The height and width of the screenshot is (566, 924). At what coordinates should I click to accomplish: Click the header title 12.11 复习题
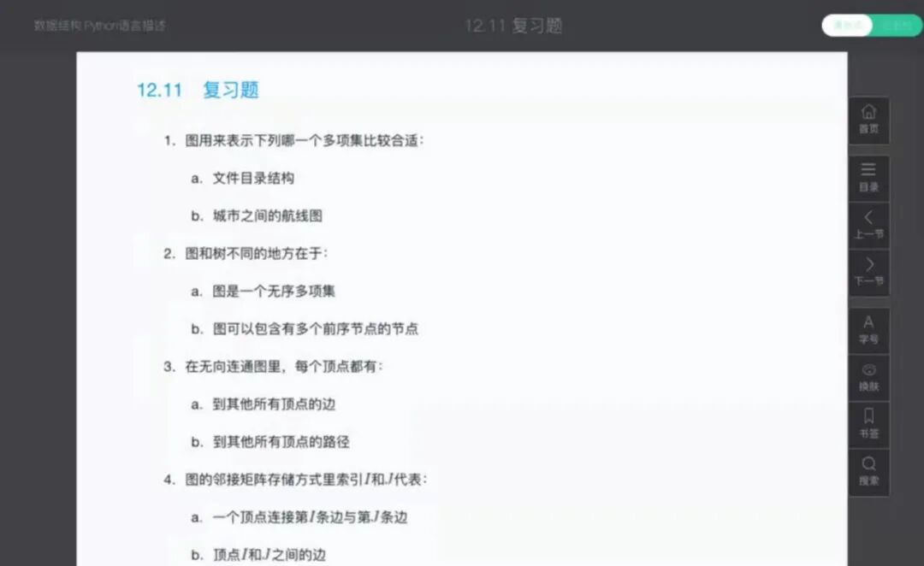(513, 26)
